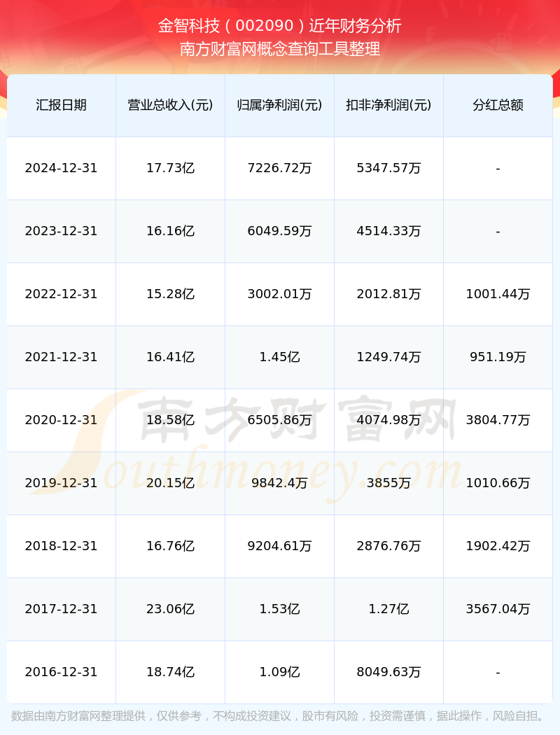Click the 扣非净利润(元) column header
560x735 pixels.
(x=389, y=105)
